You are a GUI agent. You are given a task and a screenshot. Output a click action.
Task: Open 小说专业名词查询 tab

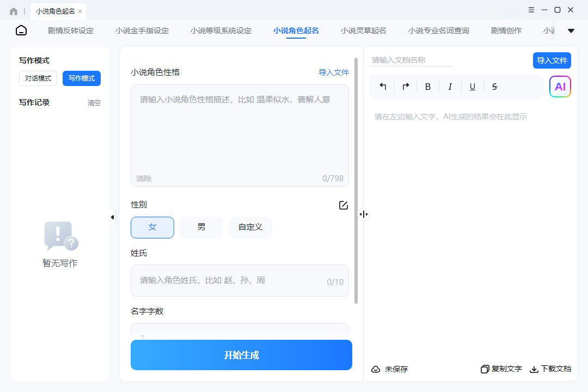click(x=438, y=30)
